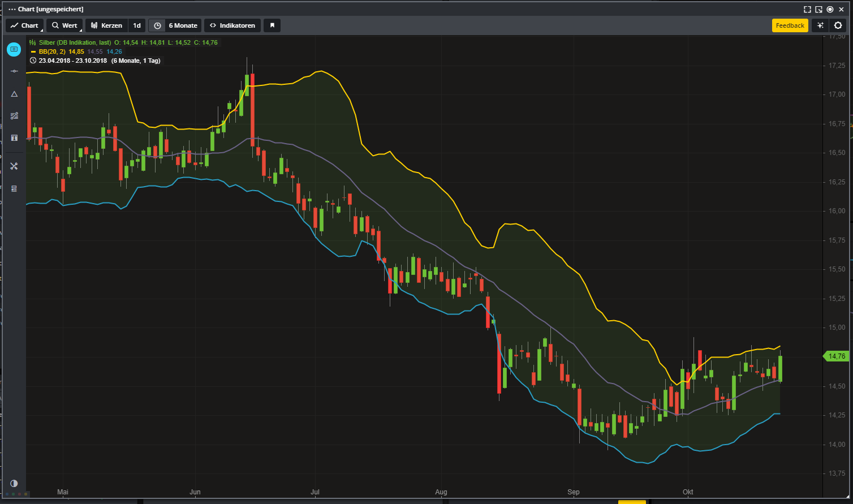Click the sparkle icon beside Feedback
This screenshot has height=504, width=853.
click(820, 25)
